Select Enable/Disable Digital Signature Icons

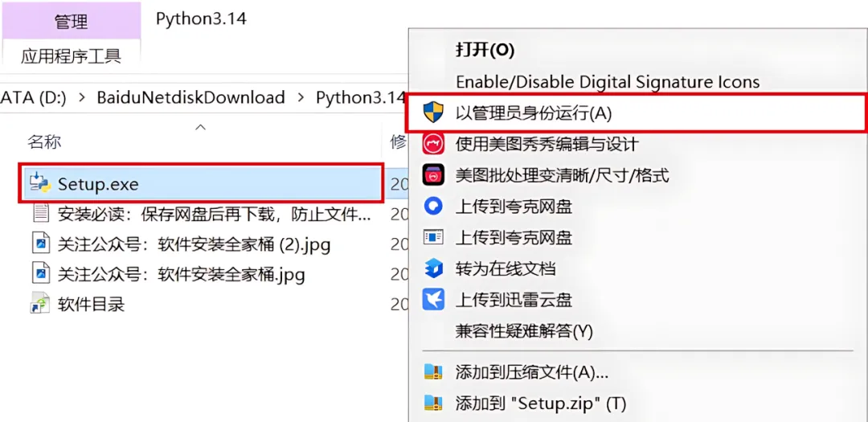[x=608, y=82]
